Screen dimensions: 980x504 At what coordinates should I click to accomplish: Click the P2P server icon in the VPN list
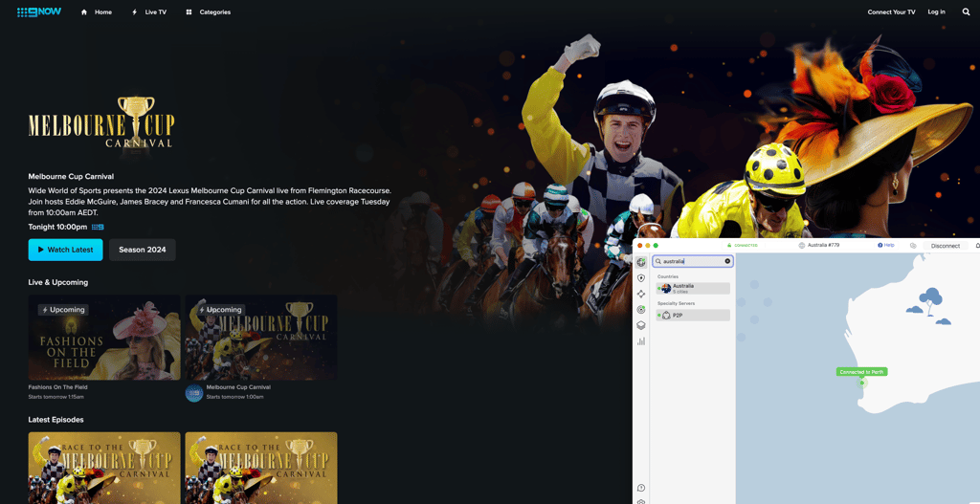point(666,316)
